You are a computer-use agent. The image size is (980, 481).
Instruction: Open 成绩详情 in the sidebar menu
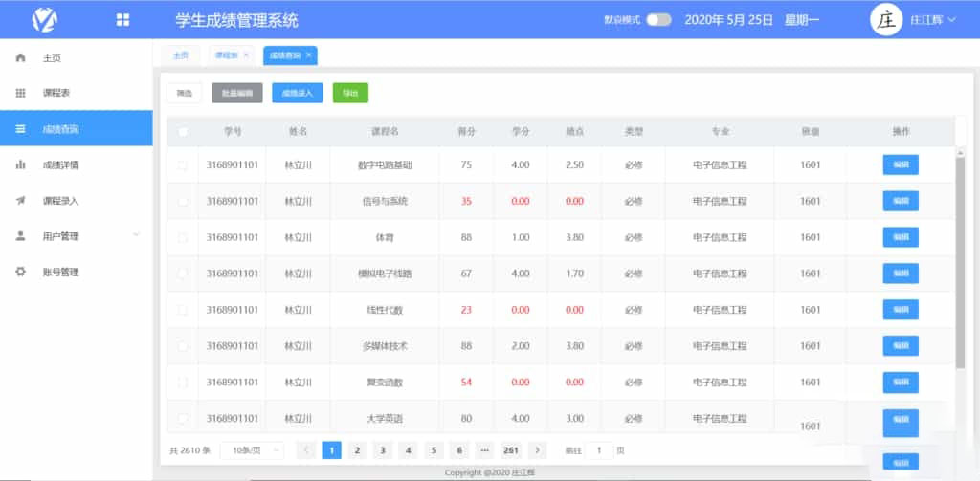pos(77,164)
